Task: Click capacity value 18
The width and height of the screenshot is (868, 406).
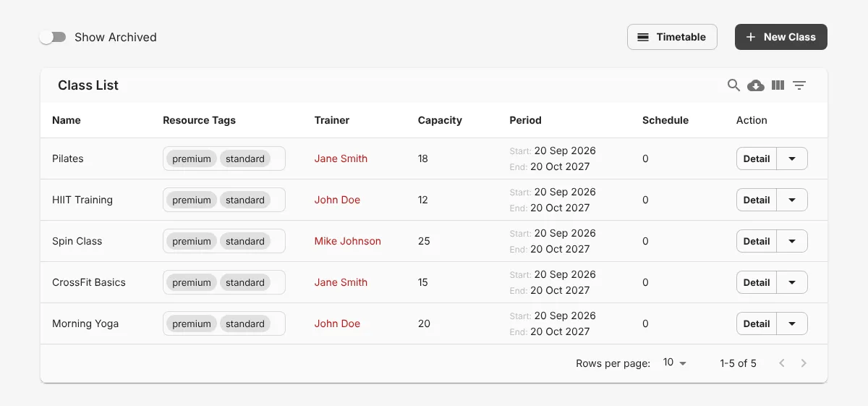Action: point(423,158)
